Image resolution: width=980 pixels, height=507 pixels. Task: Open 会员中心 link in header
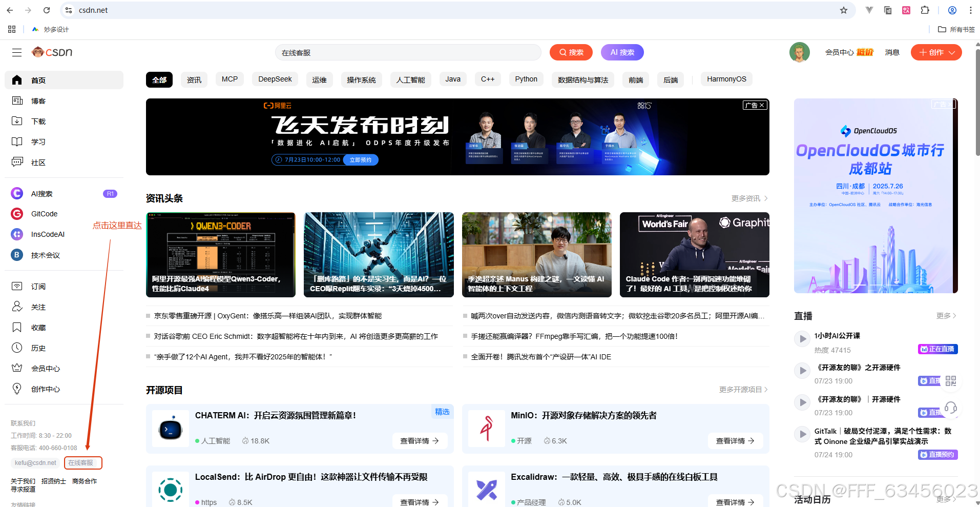(839, 52)
